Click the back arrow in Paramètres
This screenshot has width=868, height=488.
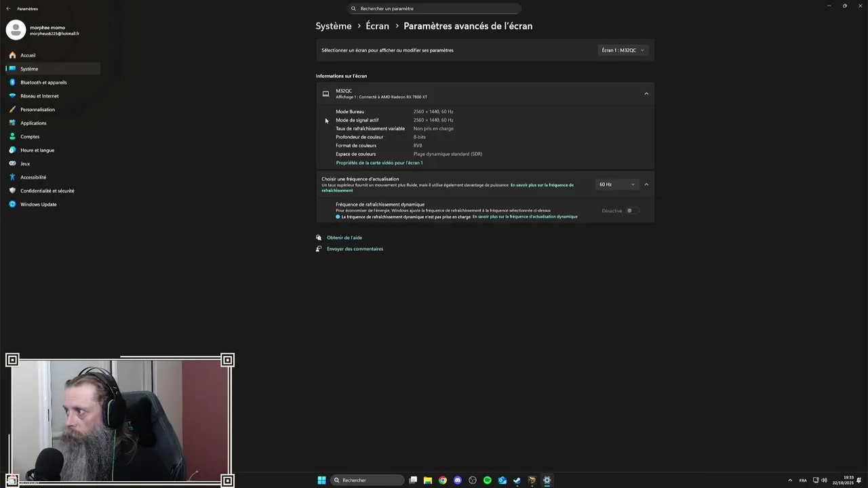click(8, 9)
